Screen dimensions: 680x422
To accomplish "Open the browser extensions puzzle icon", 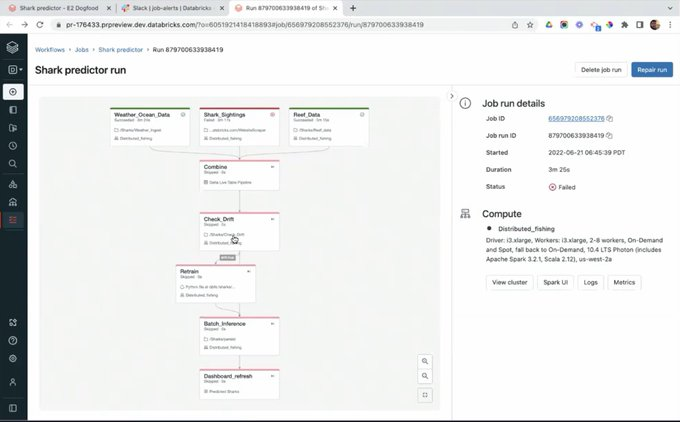I will point(624,25).
